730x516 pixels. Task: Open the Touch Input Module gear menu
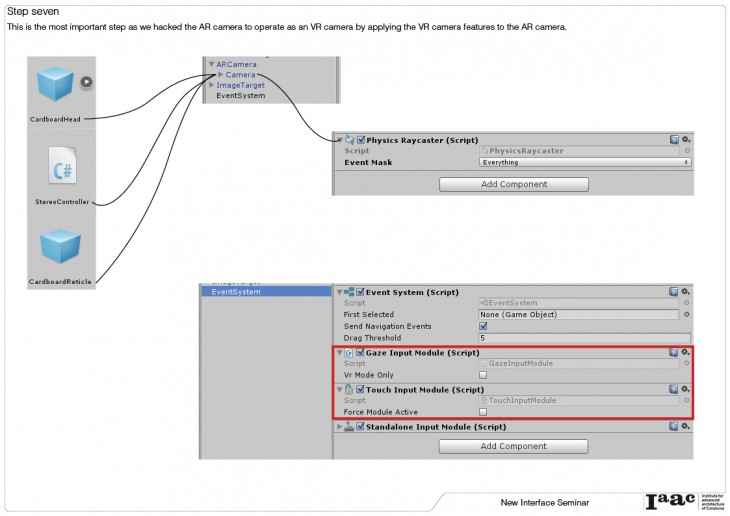(686, 389)
